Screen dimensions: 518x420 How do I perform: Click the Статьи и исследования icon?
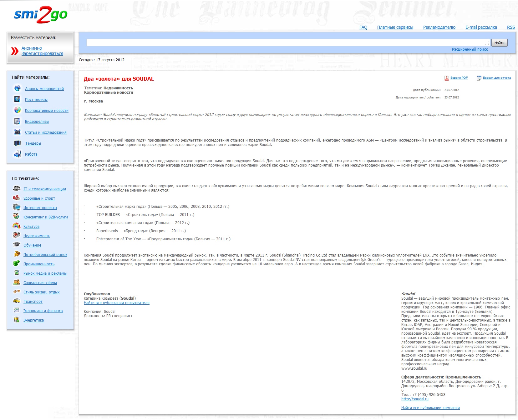pyautogui.click(x=18, y=132)
